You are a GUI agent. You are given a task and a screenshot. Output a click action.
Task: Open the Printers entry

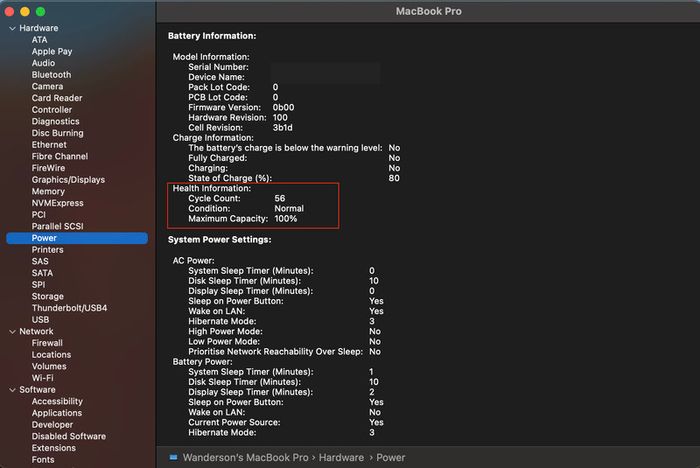tap(47, 250)
